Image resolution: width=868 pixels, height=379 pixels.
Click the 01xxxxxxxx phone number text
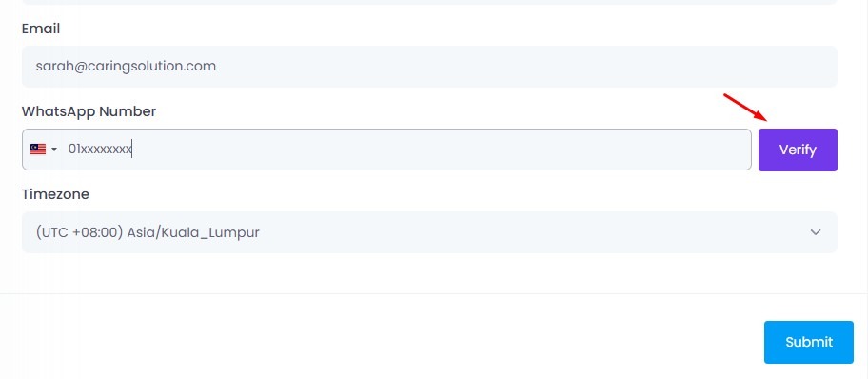pos(100,150)
